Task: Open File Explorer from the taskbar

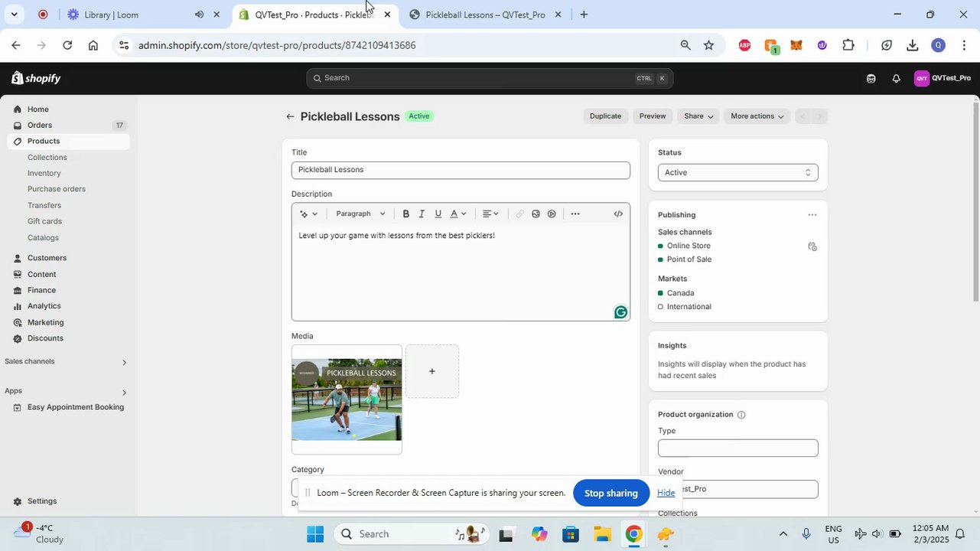Action: [602, 534]
